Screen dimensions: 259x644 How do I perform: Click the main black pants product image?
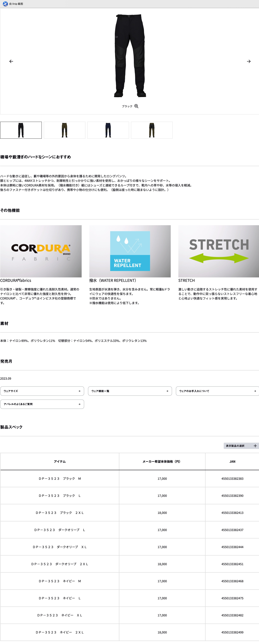pyautogui.click(x=130, y=56)
